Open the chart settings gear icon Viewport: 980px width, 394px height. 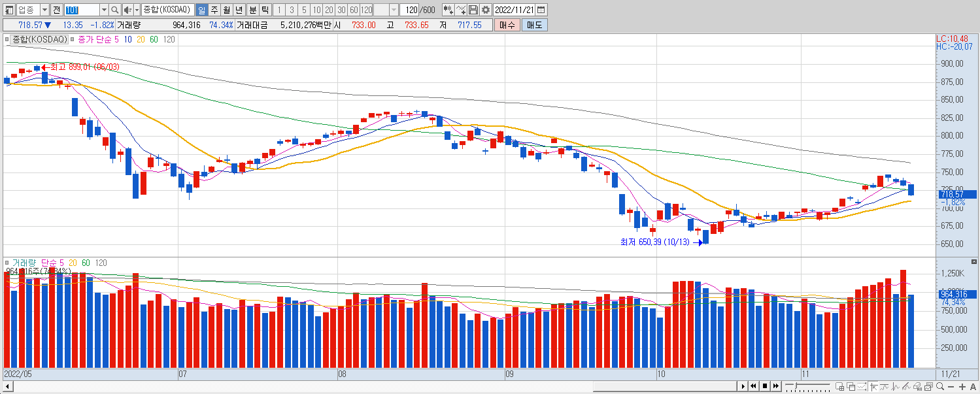click(485, 10)
